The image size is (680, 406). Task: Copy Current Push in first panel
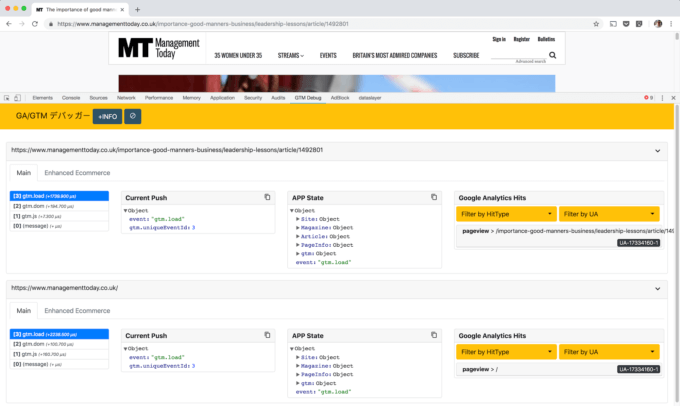point(267,197)
